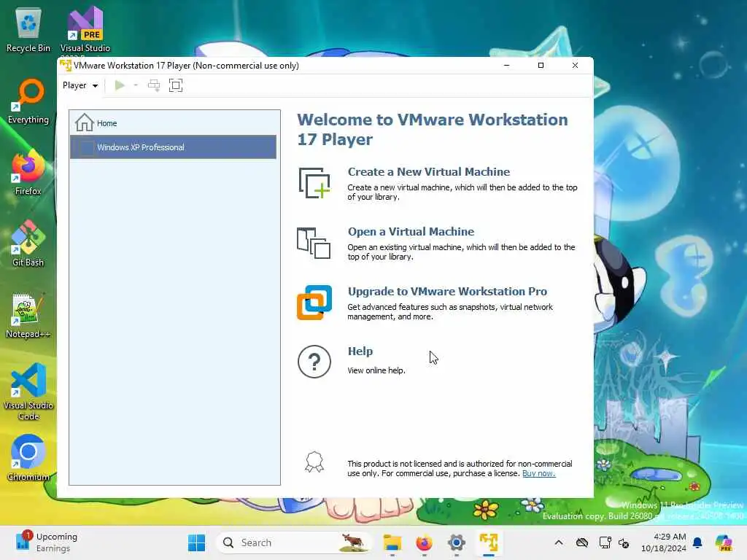Select Home in the library panel

[x=173, y=123]
